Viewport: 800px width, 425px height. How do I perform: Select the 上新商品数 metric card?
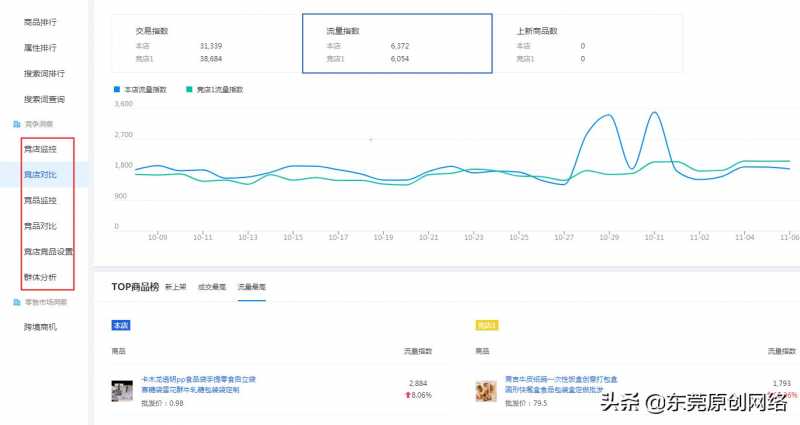[587, 44]
